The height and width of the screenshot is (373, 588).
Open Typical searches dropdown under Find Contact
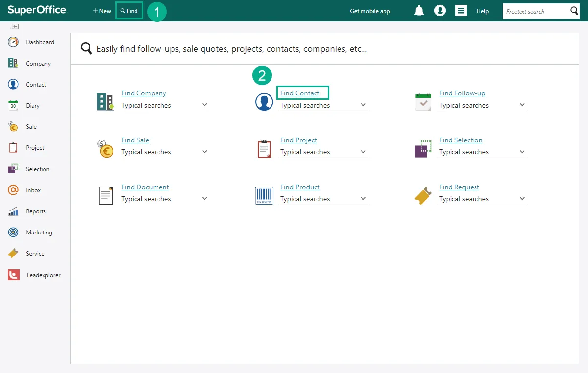pos(363,105)
